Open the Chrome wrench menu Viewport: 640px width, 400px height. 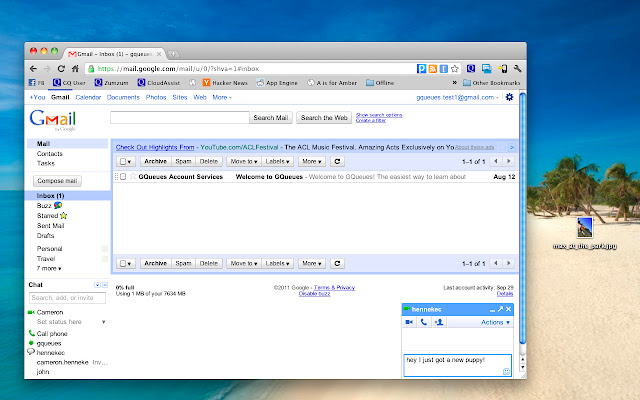pos(520,68)
